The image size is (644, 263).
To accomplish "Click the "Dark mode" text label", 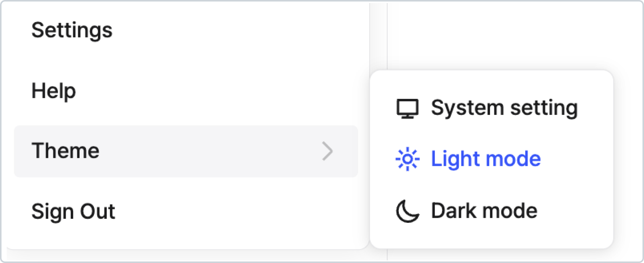I will [484, 211].
